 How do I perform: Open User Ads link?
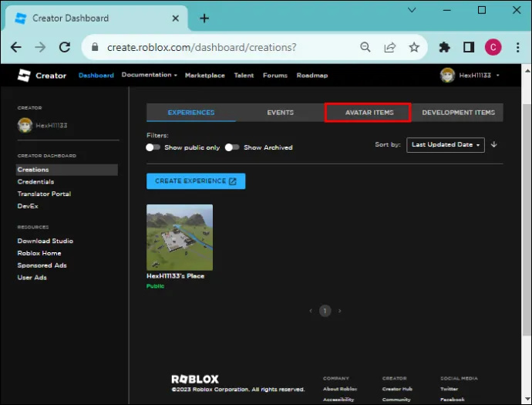(32, 278)
